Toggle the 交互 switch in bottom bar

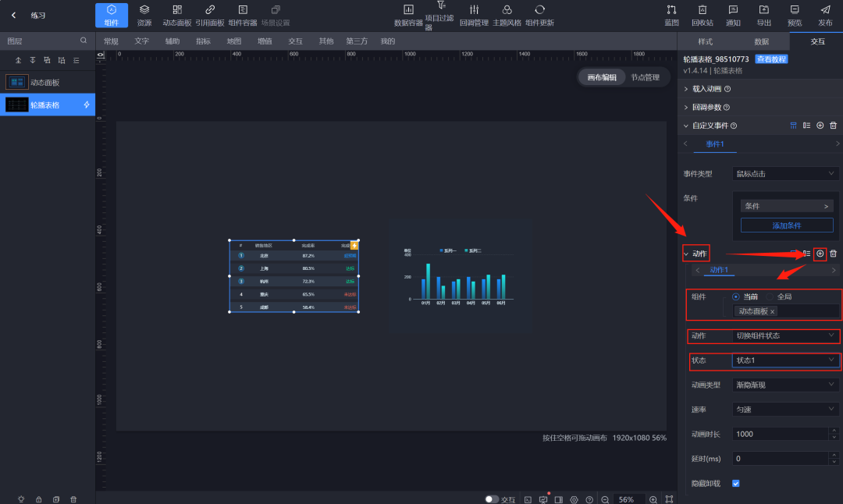492,499
